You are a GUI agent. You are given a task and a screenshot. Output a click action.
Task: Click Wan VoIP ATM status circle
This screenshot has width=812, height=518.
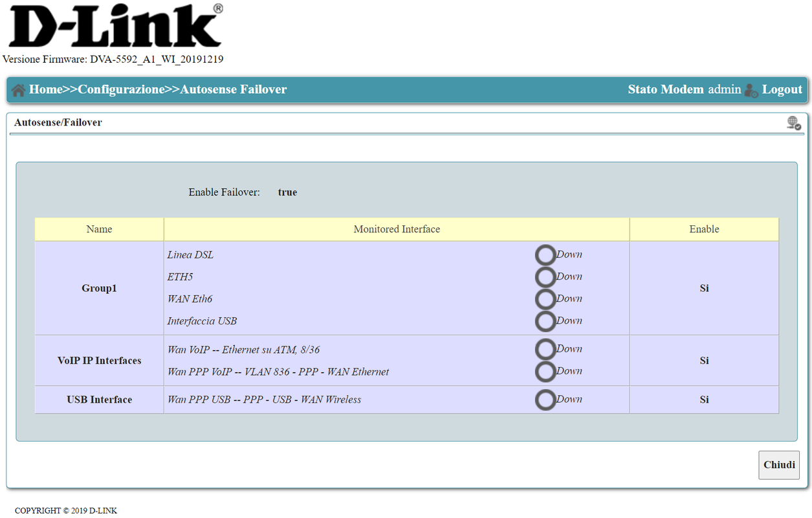click(545, 350)
